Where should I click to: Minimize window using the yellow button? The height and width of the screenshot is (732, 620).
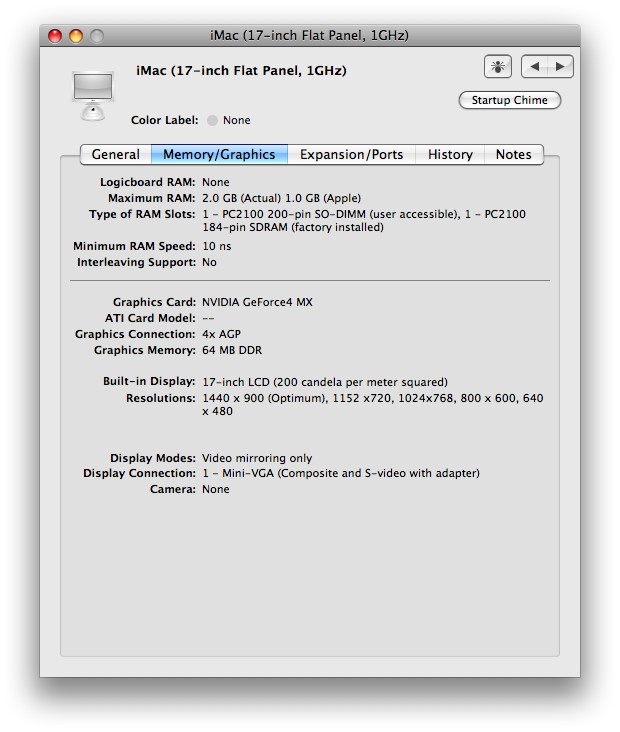[x=76, y=36]
